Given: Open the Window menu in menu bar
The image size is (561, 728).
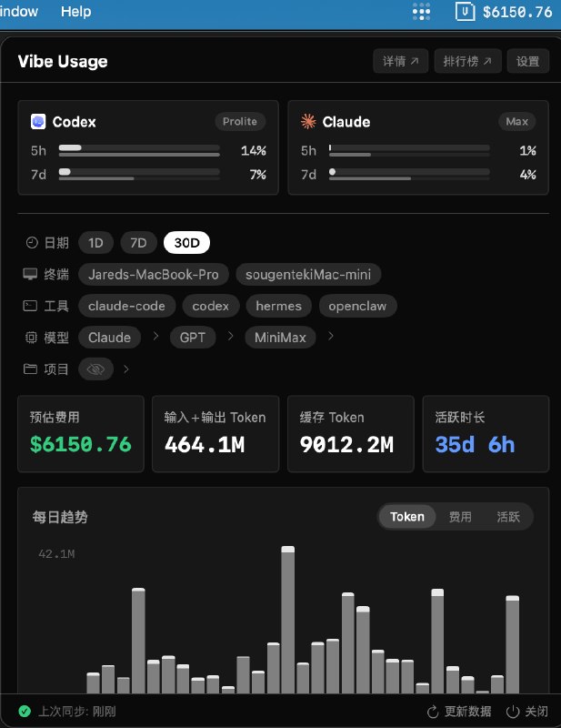Looking at the screenshot, I should click(x=18, y=11).
